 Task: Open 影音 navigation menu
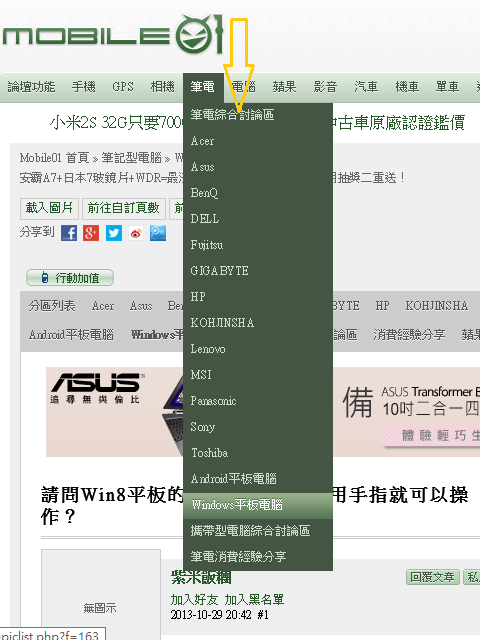point(325,87)
